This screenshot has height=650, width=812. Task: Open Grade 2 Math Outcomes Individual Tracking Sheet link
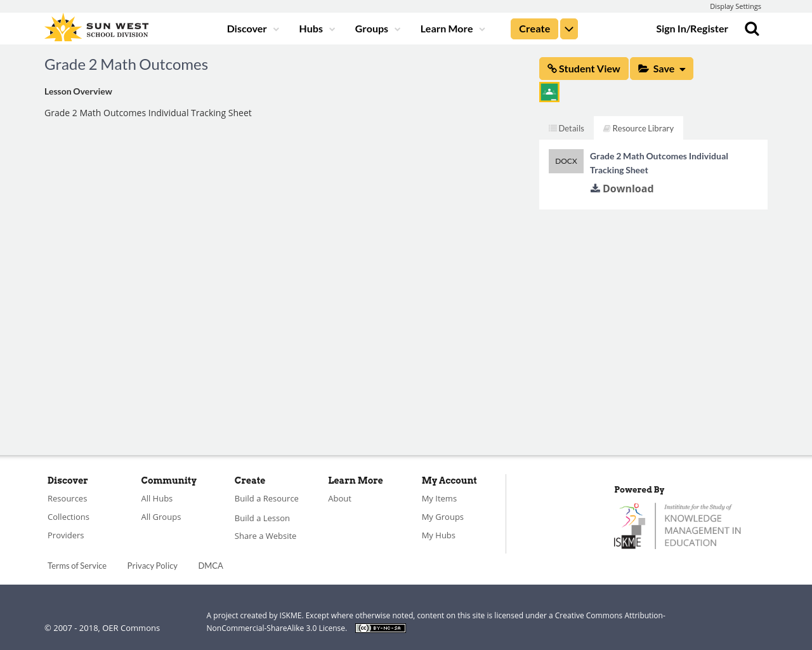coord(659,163)
